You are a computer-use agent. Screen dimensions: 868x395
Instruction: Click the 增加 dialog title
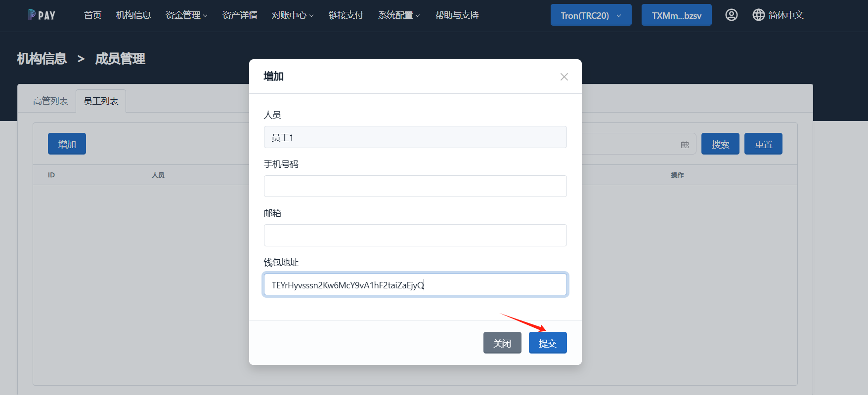coord(273,76)
